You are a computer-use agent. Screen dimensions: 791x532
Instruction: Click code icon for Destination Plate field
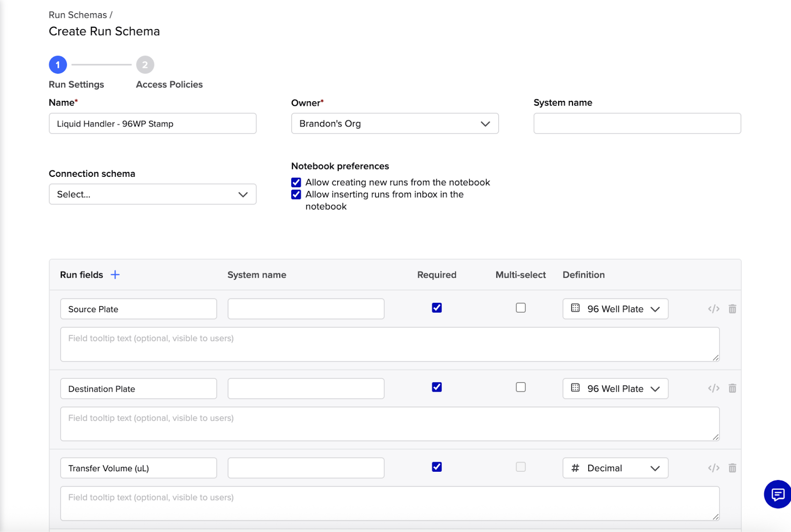[713, 388]
